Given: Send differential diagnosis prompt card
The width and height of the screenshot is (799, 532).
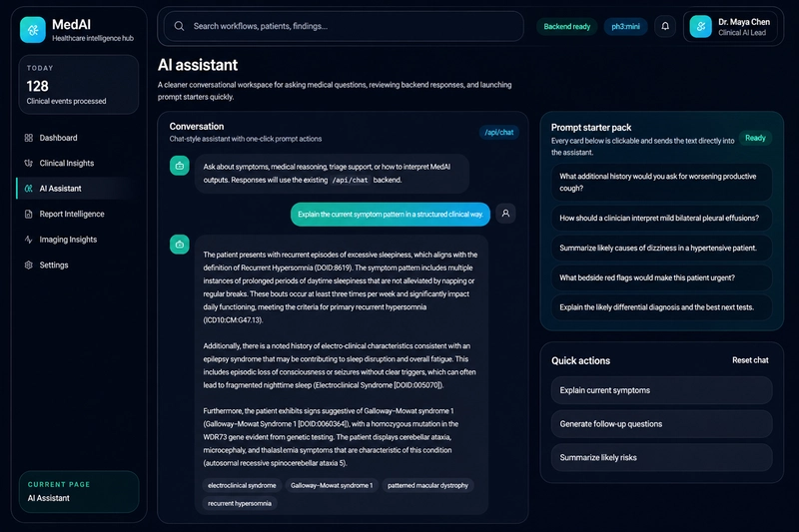Looking at the screenshot, I should [661, 307].
